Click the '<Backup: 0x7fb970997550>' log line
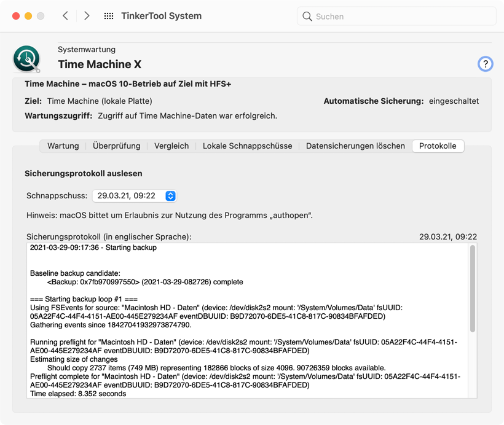 145,282
